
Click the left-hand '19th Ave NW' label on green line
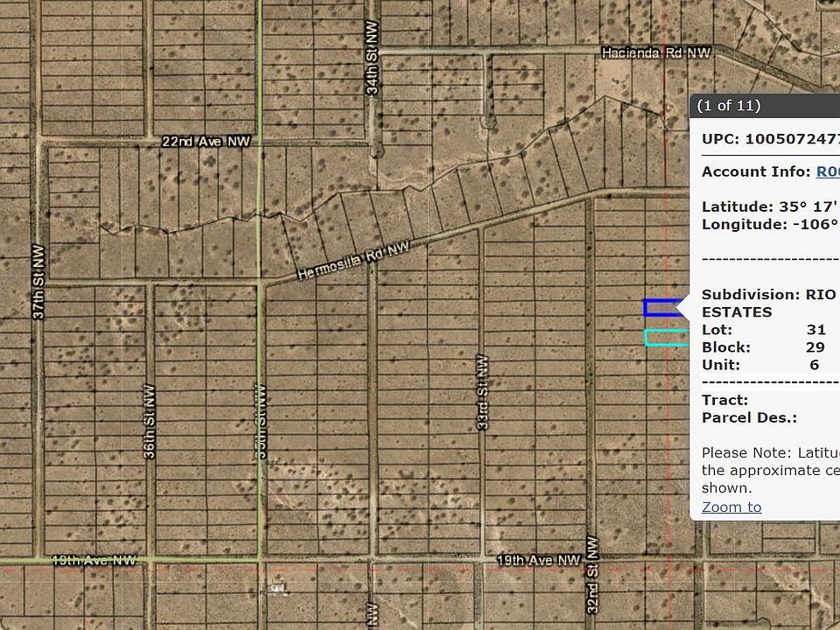94,560
